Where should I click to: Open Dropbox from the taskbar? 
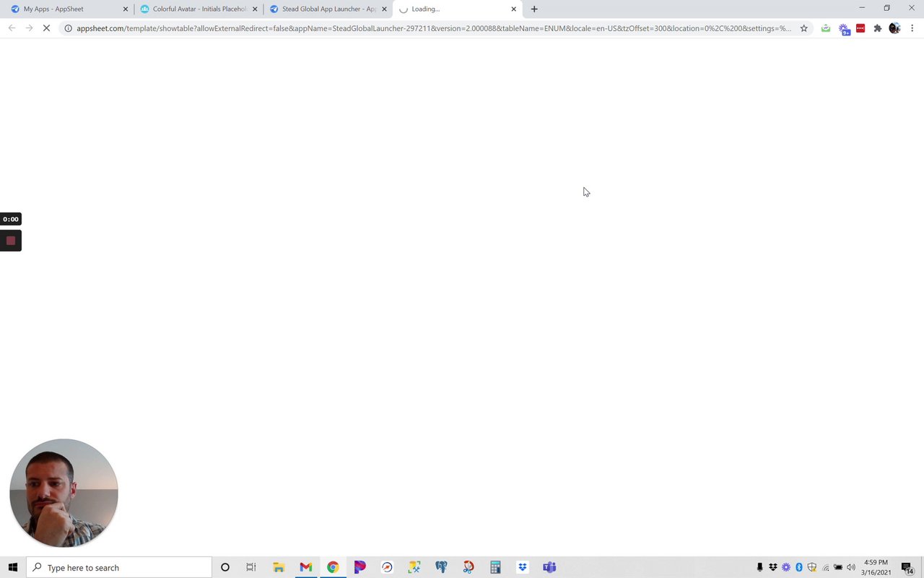coord(523,567)
